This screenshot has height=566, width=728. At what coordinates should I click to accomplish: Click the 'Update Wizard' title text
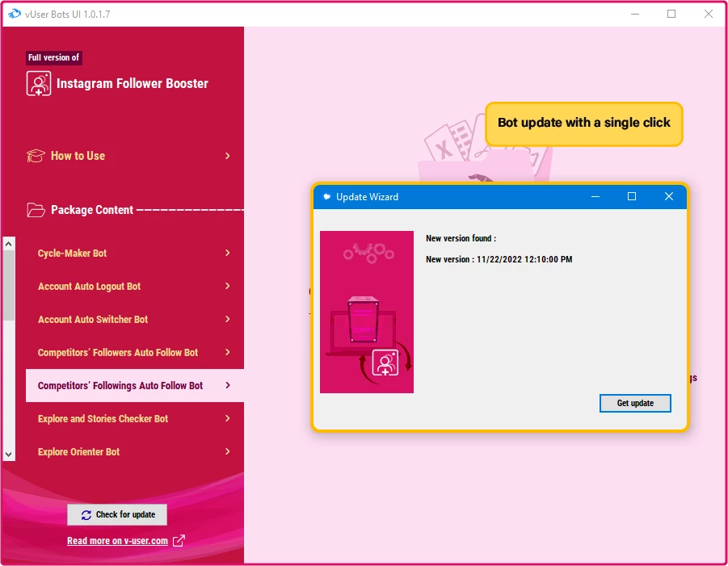coord(368,197)
